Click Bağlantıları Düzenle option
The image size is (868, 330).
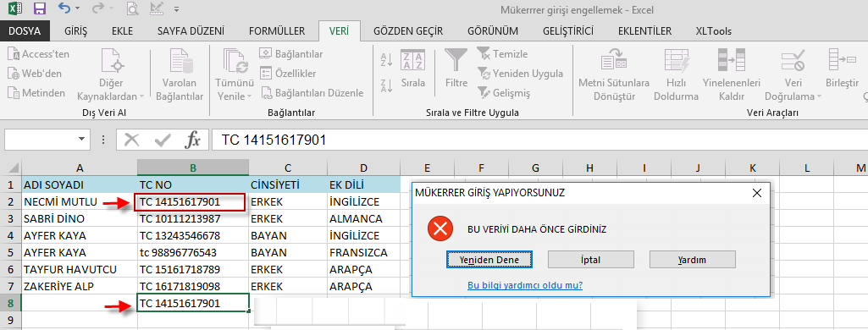[x=312, y=93]
